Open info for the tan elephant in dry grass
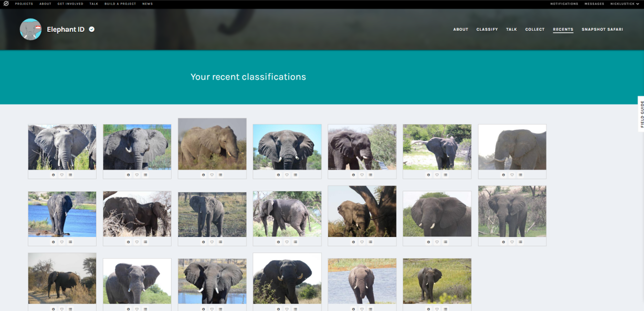 pyautogui.click(x=203, y=175)
